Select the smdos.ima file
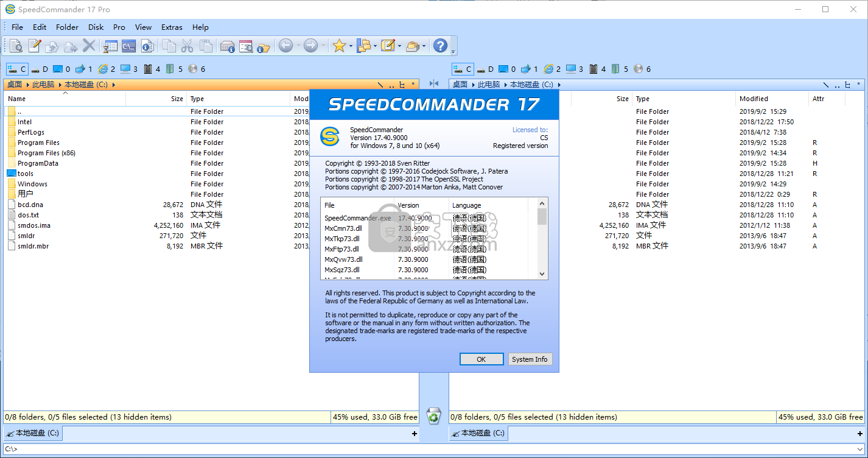Viewport: 868px width, 458px height. (34, 225)
